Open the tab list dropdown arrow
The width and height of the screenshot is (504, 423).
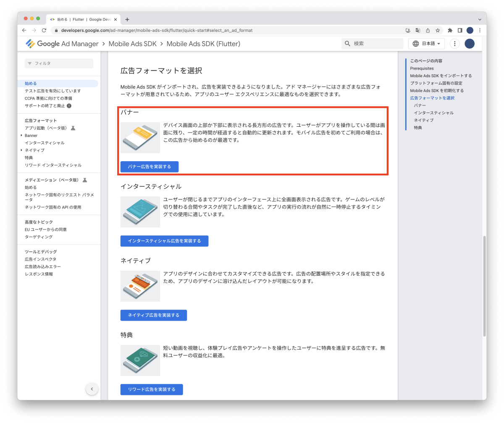click(x=480, y=19)
